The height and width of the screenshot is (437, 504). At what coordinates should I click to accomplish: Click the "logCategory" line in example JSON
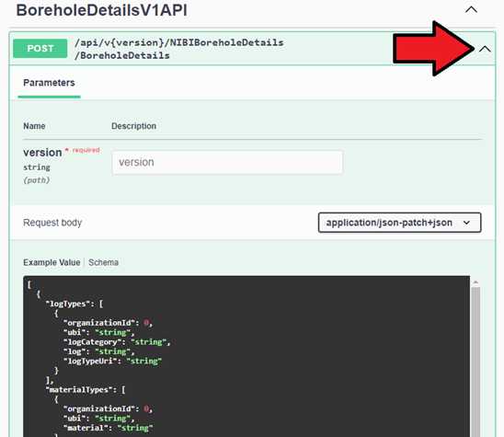pyautogui.click(x=117, y=342)
